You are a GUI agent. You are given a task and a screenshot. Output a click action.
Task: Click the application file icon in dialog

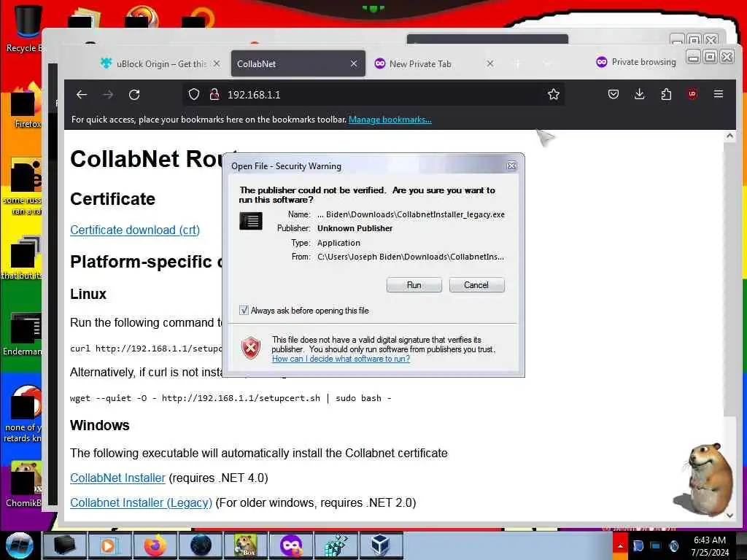pos(251,221)
